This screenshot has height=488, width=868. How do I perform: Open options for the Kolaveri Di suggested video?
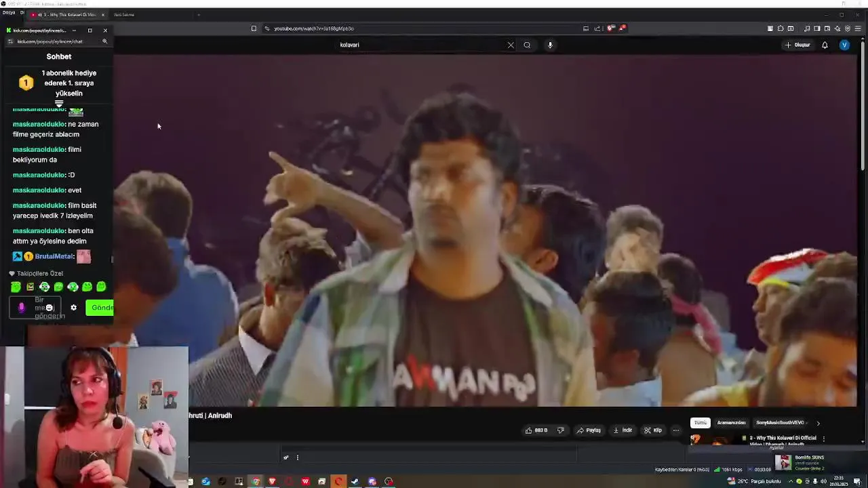click(823, 439)
